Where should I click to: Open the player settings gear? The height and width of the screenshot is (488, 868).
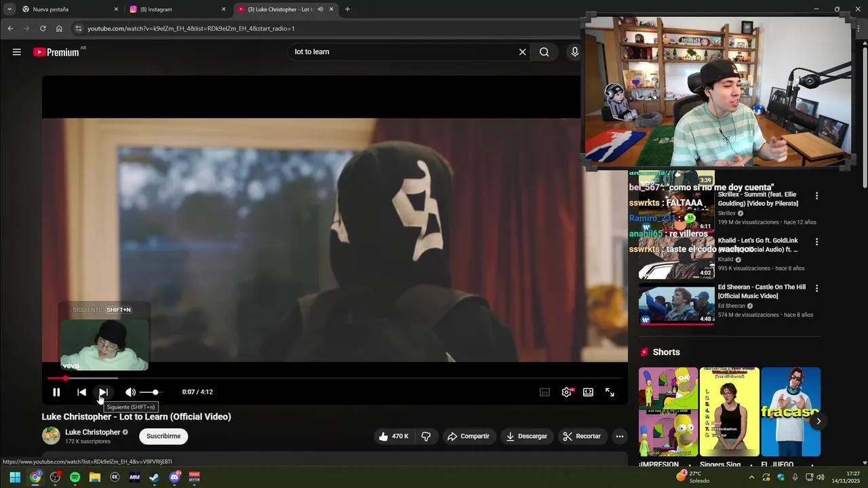click(x=566, y=392)
